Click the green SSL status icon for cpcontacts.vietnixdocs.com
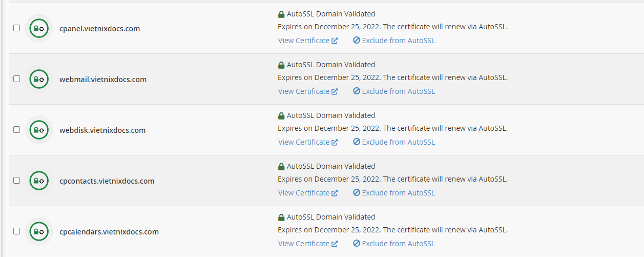The image size is (644, 257). click(x=39, y=181)
